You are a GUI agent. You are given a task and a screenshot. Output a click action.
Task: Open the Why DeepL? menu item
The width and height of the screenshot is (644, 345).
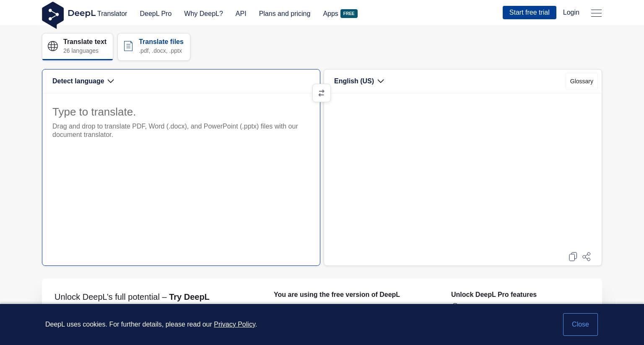pos(203,13)
